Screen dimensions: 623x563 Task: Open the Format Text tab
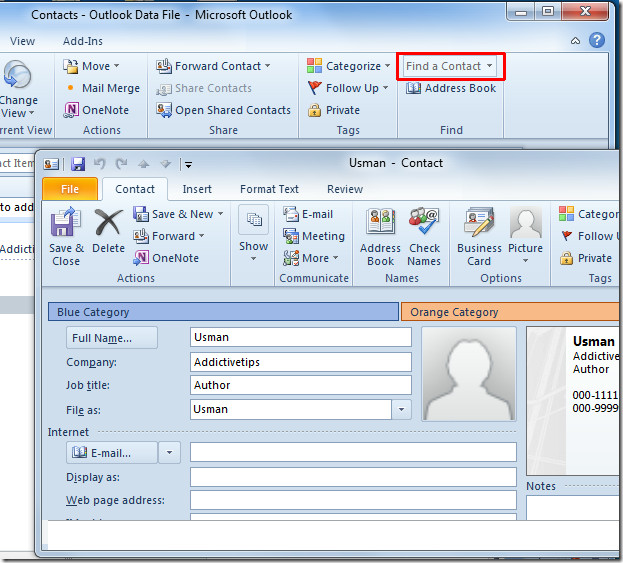pos(269,189)
